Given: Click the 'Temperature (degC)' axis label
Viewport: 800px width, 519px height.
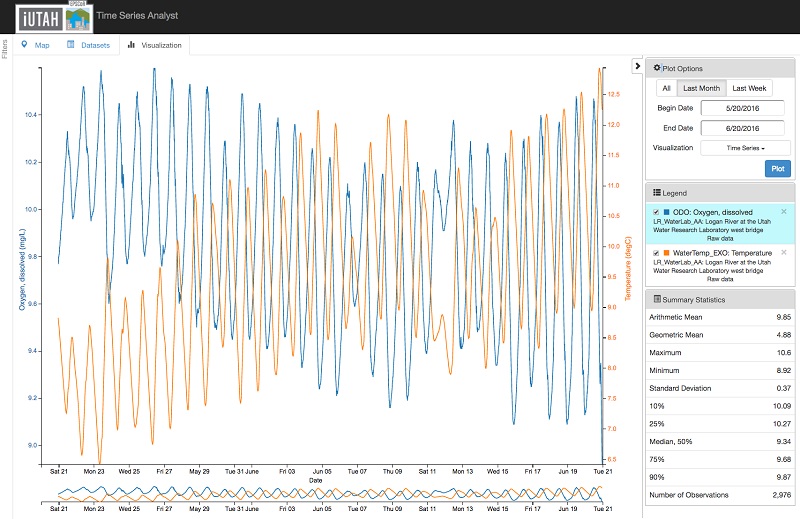Looking at the screenshot, I should [x=628, y=268].
